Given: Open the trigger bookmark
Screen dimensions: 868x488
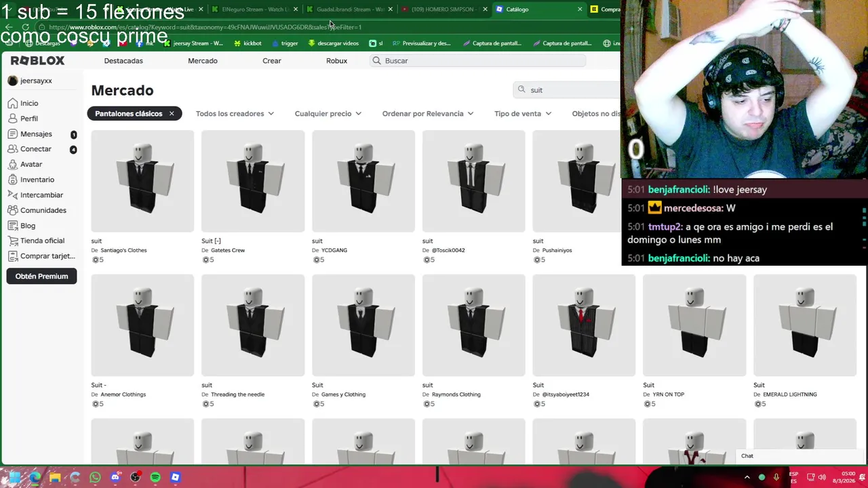Looking at the screenshot, I should (x=285, y=43).
